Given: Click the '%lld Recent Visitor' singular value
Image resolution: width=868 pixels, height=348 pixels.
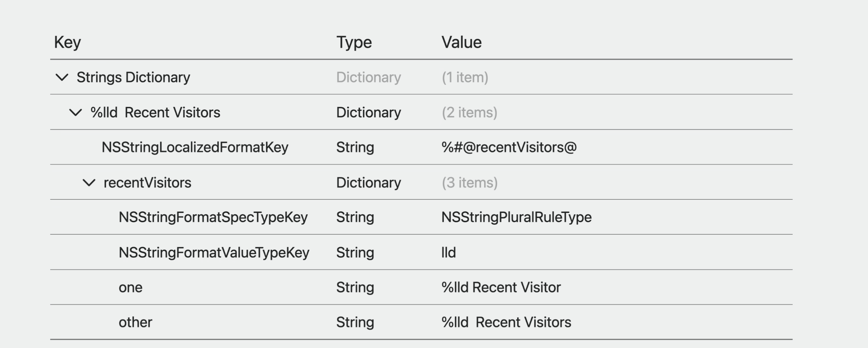Looking at the screenshot, I should click(501, 288).
